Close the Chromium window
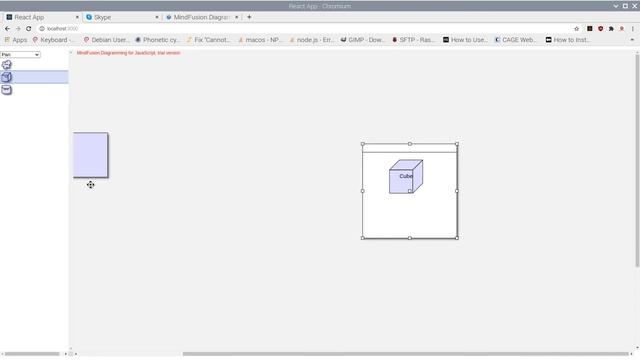This screenshot has width=640, height=360. (635, 6)
